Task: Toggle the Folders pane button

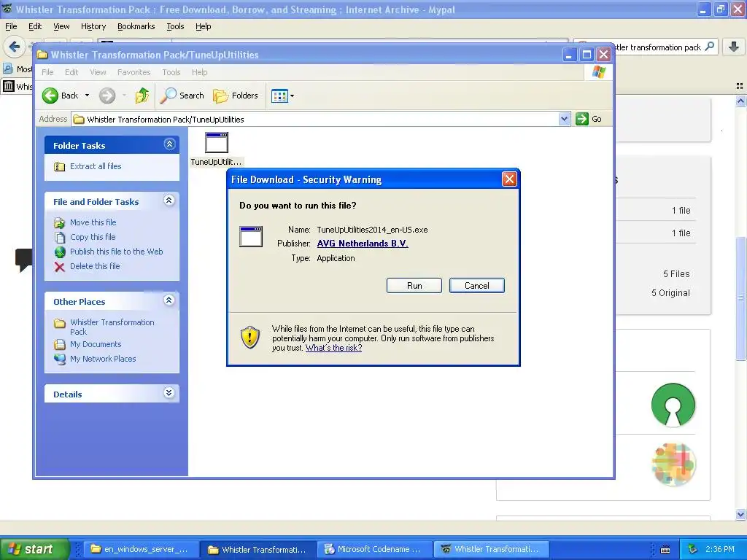Action: (236, 96)
